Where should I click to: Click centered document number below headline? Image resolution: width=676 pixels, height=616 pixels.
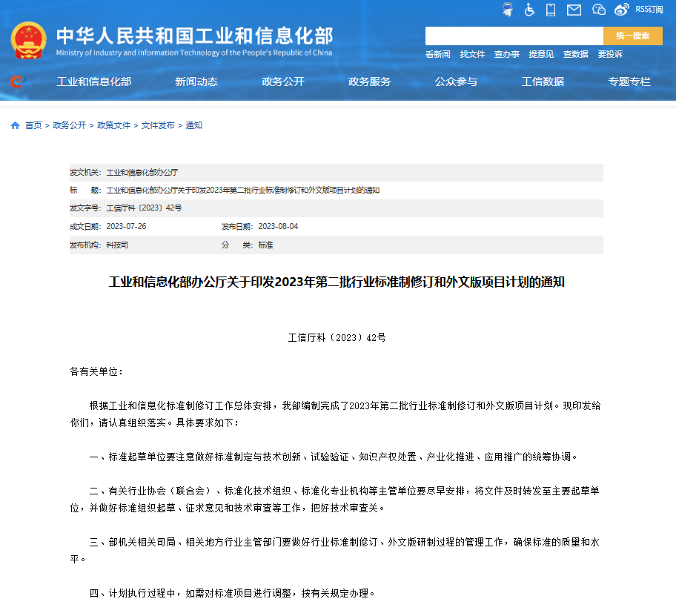[337, 337]
